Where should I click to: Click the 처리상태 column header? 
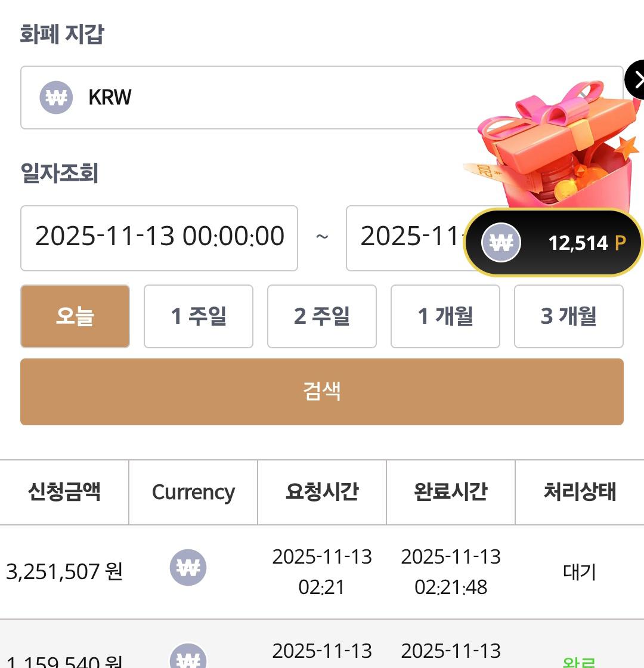580,492
